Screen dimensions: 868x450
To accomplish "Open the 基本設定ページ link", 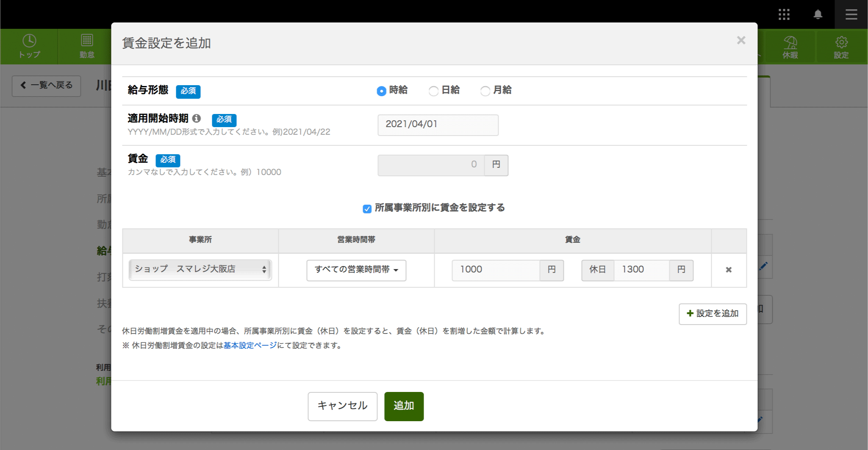I will 250,345.
